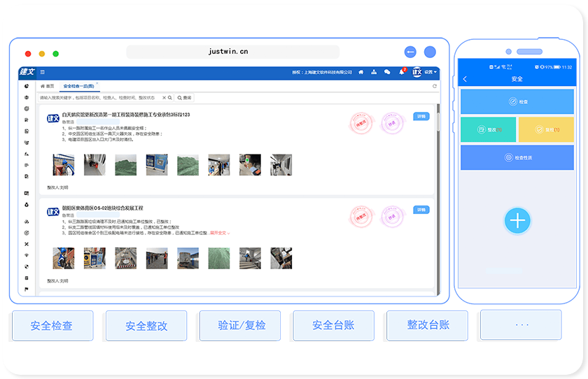Open the organization structure icon in header

(374, 72)
